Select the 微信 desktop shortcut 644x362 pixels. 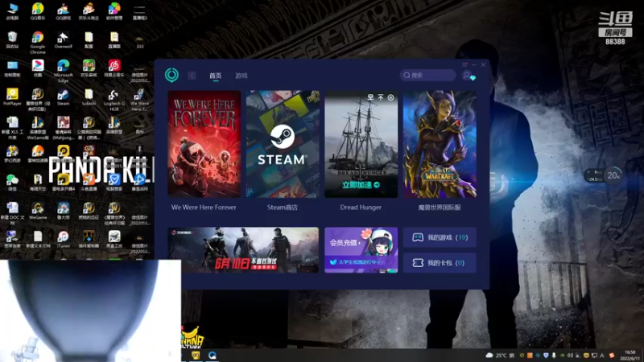[12, 183]
